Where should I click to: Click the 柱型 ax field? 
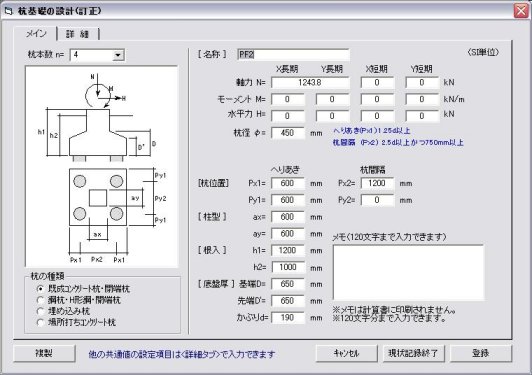287,217
